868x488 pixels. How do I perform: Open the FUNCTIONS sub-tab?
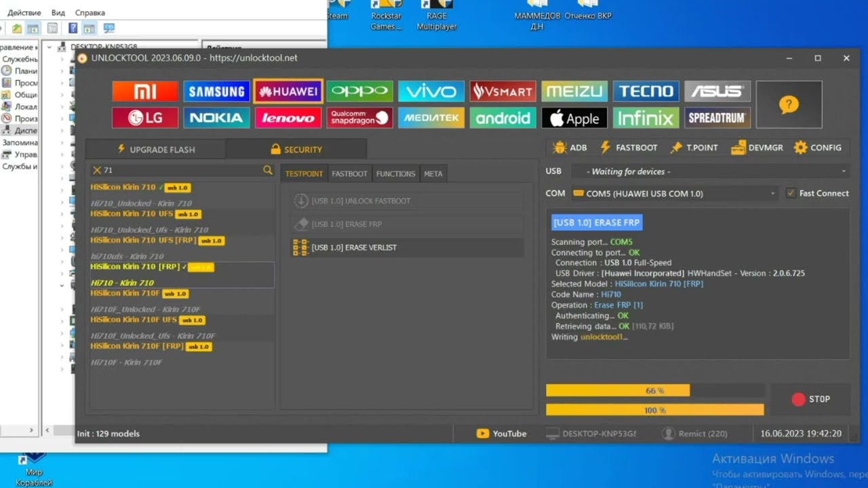click(x=395, y=174)
